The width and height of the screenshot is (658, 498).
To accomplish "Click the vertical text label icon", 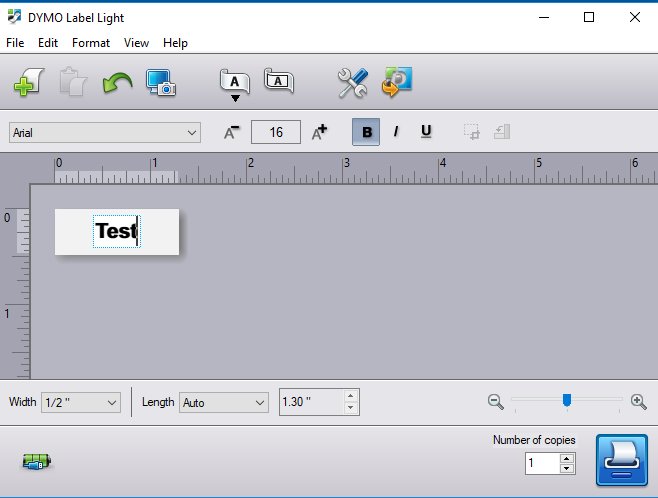I will 235,85.
